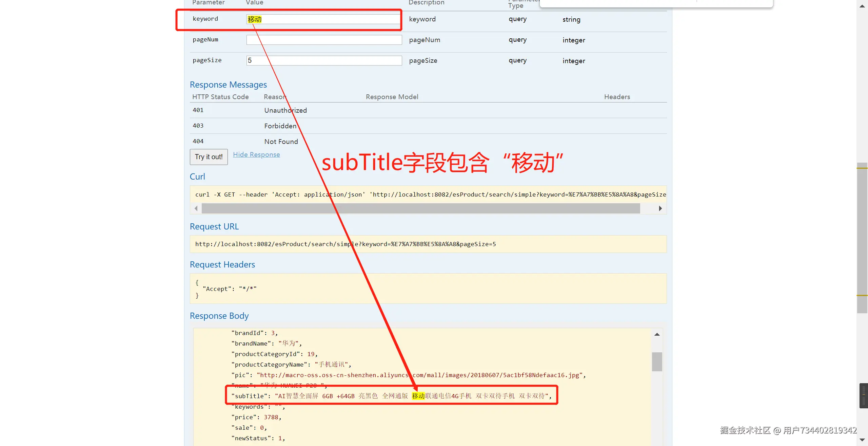Click the "brandId": 3 line
This screenshot has height=446, width=868.
255,333
